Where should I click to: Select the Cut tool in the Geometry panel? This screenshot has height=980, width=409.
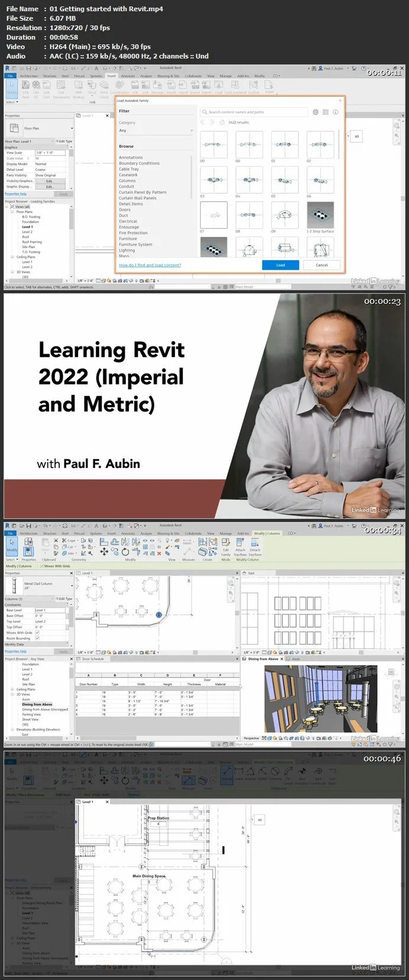69,547
